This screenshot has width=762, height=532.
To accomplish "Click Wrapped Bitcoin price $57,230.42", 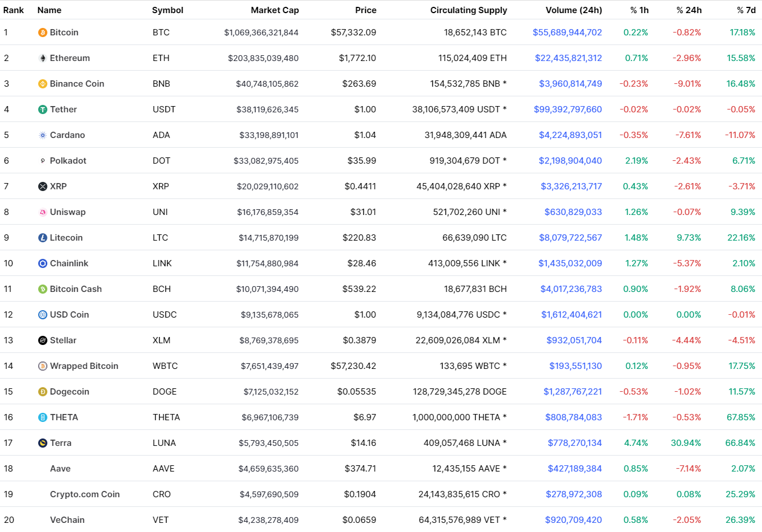I will pos(354,366).
